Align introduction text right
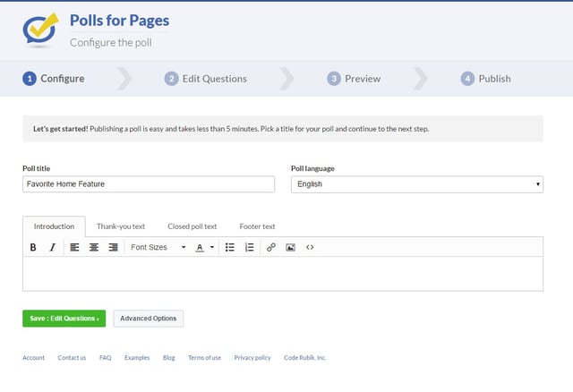 coord(114,247)
